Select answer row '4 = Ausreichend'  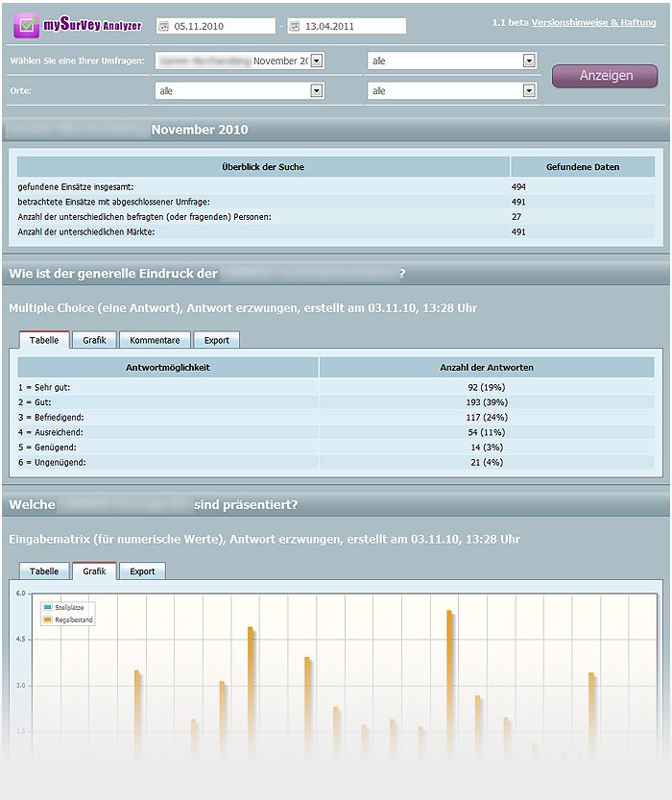pos(336,432)
